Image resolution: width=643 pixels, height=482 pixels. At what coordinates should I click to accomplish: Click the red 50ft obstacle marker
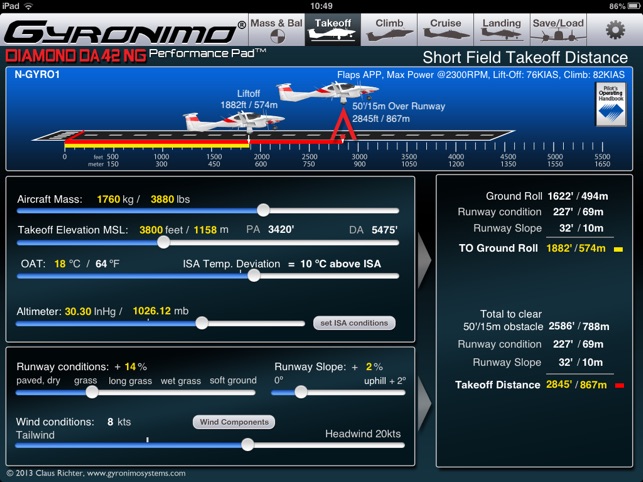click(x=343, y=124)
